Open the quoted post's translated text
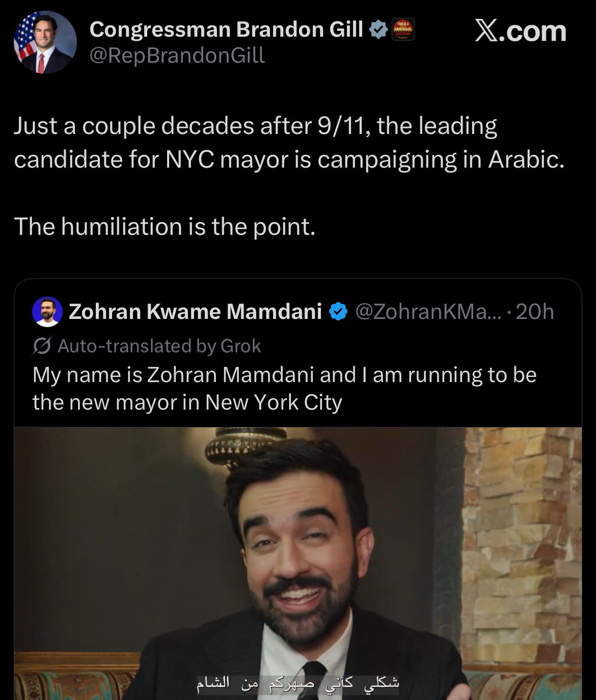596x700 pixels. 284,388
